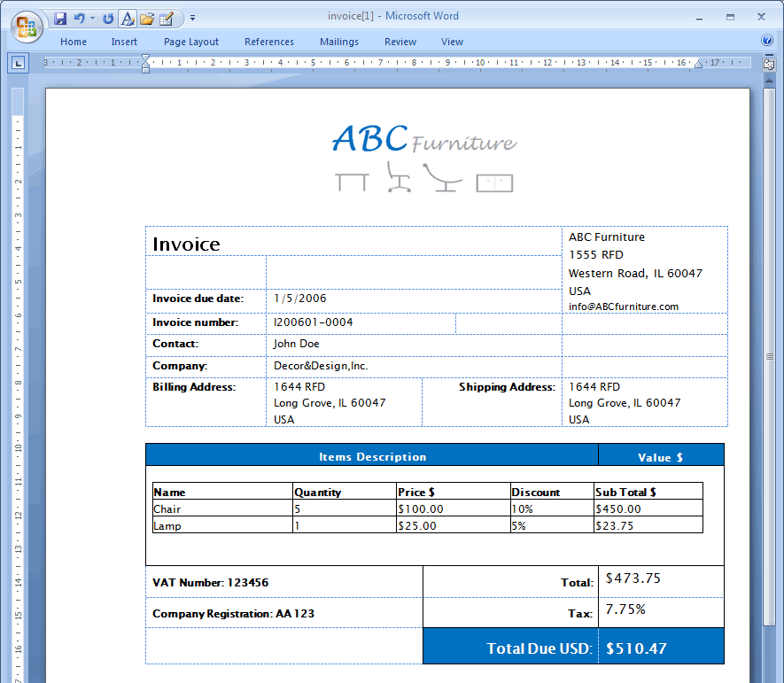Image resolution: width=784 pixels, height=683 pixels.
Task: Open Customize Quick Access Toolbar dropdown
Action: pos(192,19)
